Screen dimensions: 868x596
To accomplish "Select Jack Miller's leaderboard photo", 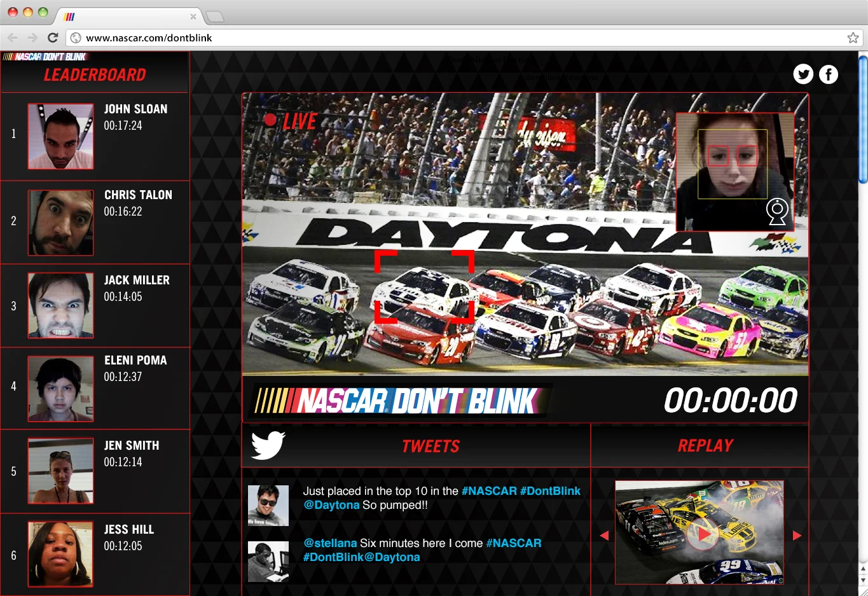I will 60,305.
